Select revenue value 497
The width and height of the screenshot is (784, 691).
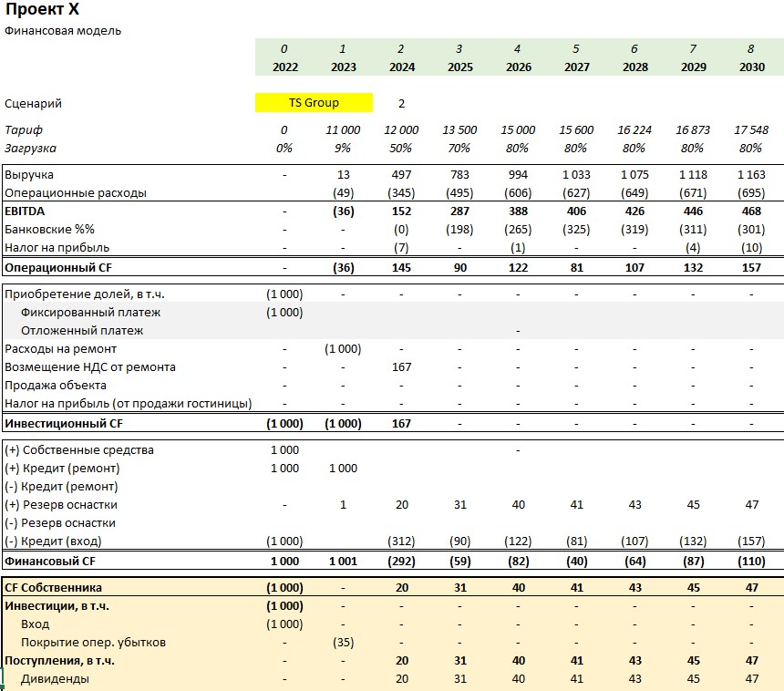click(x=401, y=174)
